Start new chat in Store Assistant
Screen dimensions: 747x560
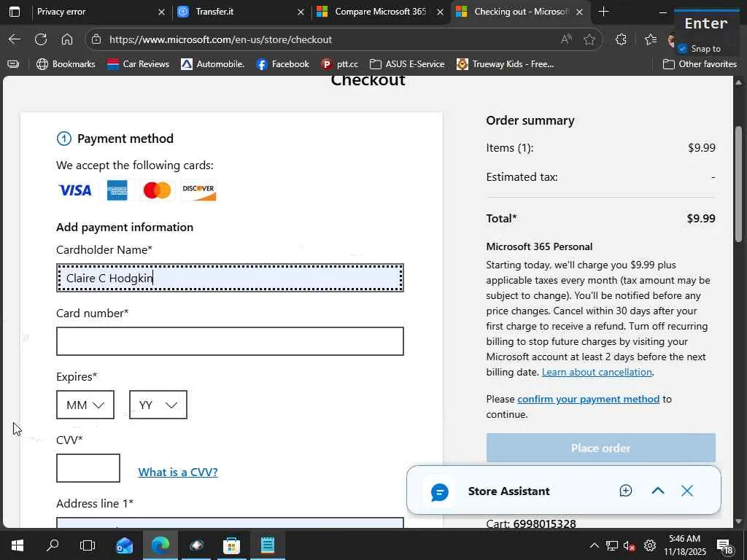click(625, 491)
